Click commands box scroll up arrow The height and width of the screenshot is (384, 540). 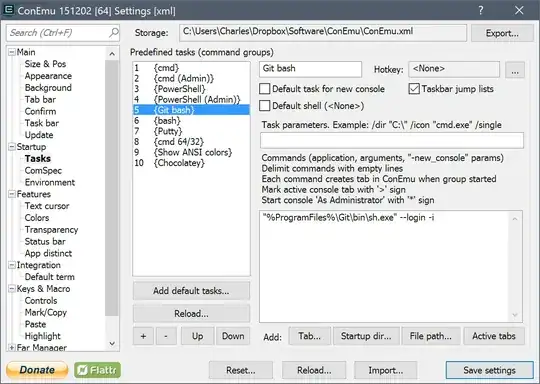tap(515, 219)
